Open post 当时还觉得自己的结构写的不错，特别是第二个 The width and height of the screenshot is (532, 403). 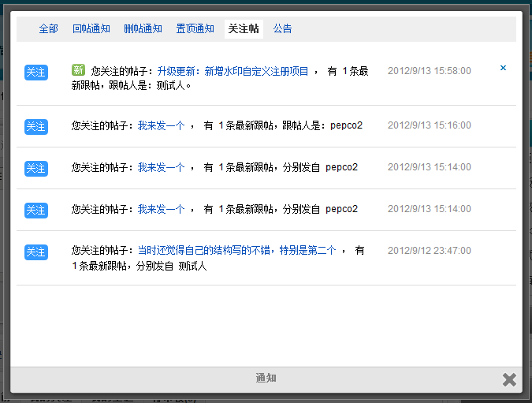[236, 251]
